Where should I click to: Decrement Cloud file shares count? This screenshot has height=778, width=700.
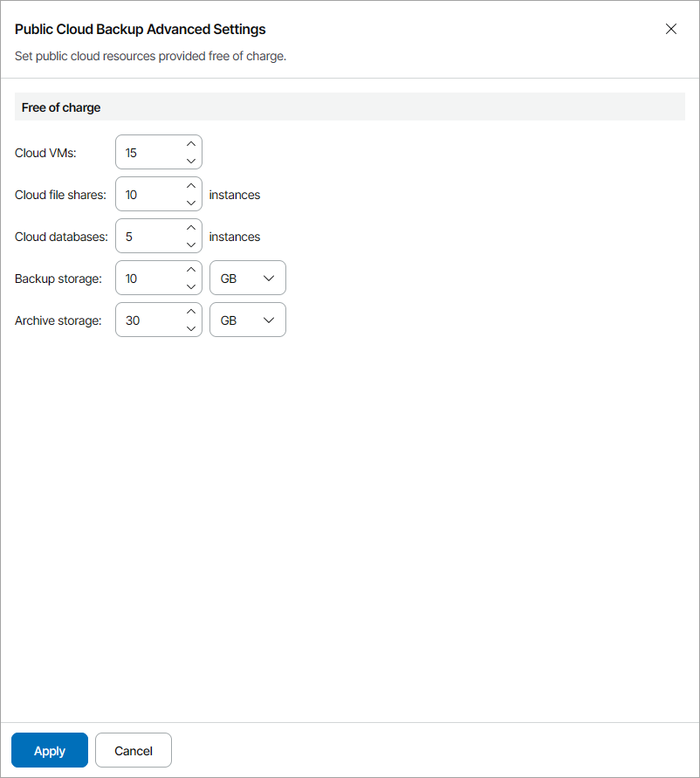pos(191,203)
